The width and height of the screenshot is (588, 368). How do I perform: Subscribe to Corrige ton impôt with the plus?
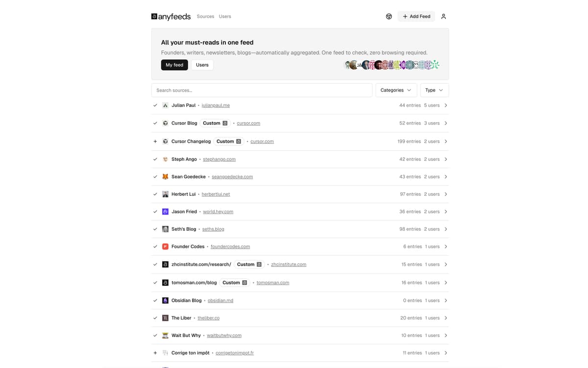pos(155,352)
